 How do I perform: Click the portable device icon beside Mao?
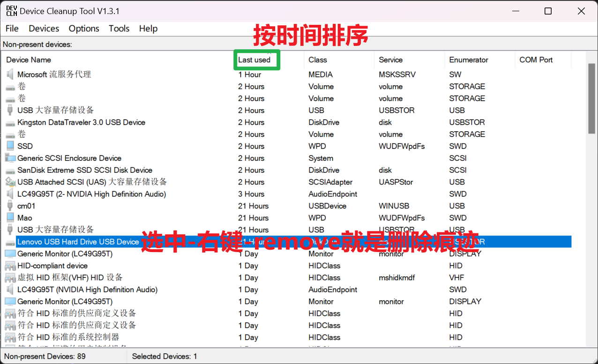10,218
